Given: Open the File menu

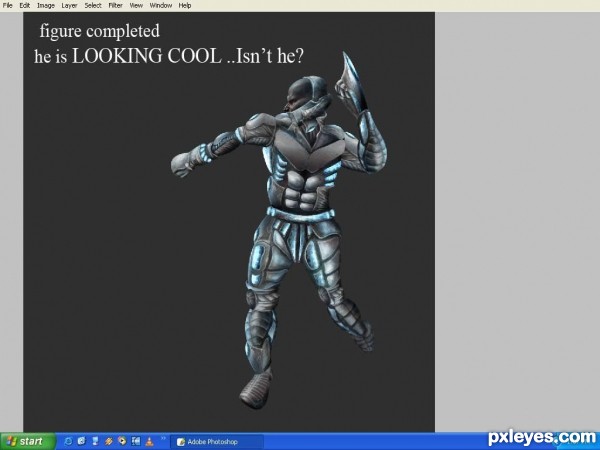Looking at the screenshot, I should point(7,5).
